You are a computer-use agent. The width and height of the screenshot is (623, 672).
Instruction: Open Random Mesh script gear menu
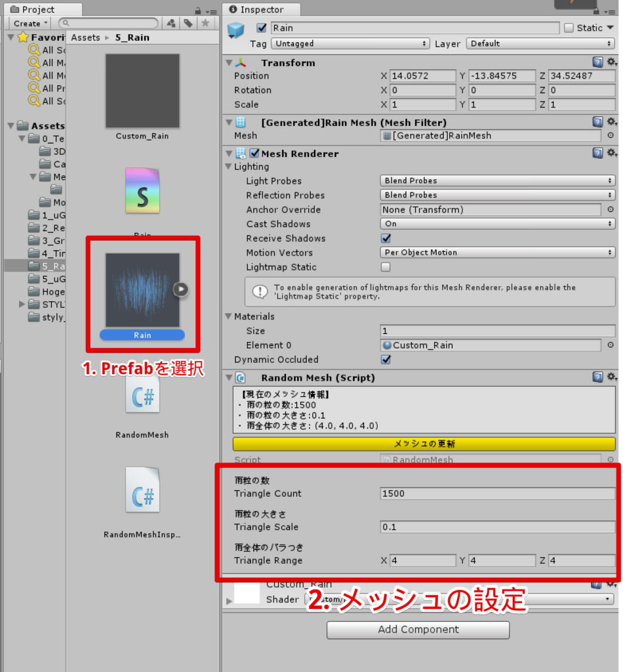tap(611, 377)
